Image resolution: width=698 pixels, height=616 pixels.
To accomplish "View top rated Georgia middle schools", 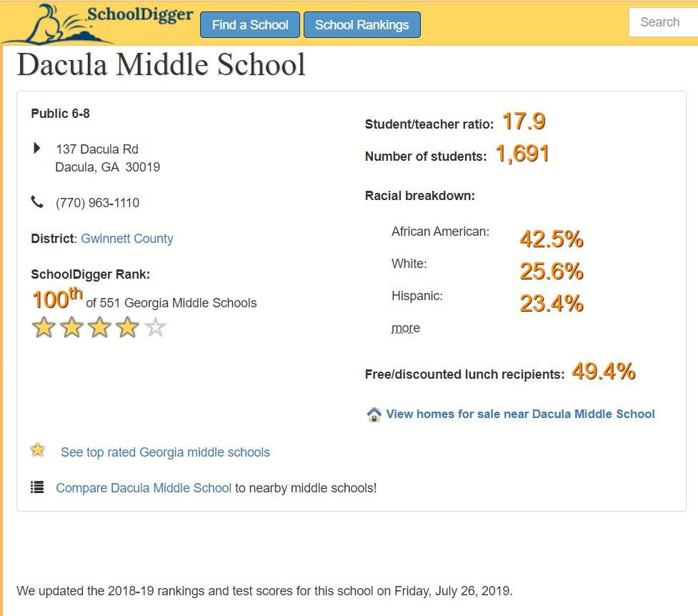I will click(166, 452).
